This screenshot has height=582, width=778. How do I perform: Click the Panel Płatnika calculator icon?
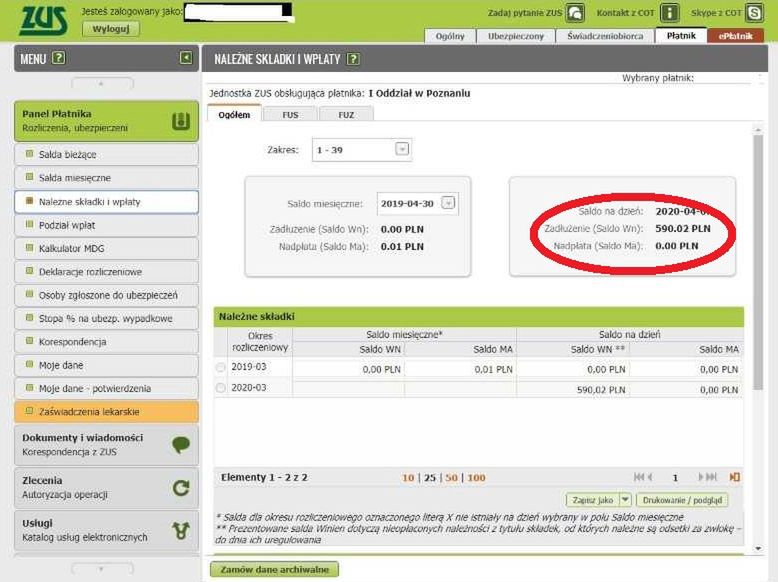(181, 121)
